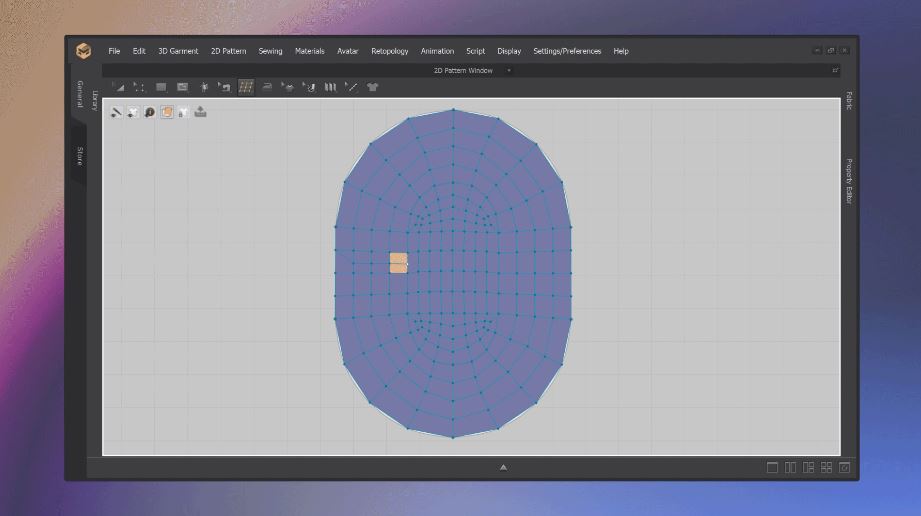Open the Sewing menu
The image size is (921, 516).
(x=270, y=51)
